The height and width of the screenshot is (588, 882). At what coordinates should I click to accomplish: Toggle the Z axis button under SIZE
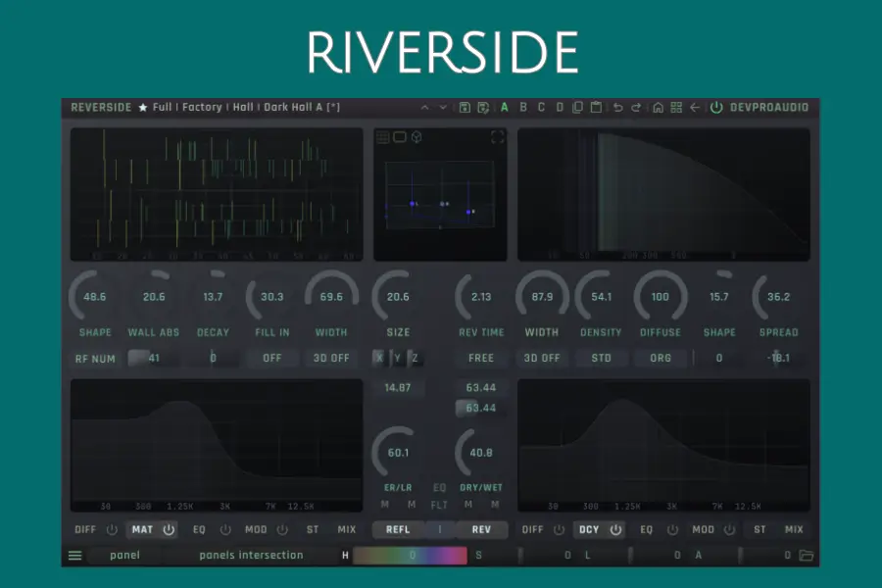click(416, 358)
